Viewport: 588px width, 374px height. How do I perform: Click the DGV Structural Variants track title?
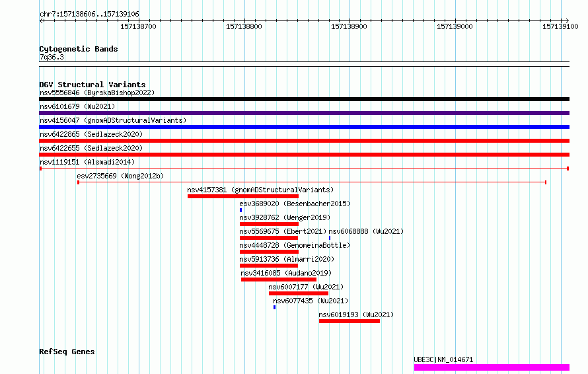tap(92, 85)
